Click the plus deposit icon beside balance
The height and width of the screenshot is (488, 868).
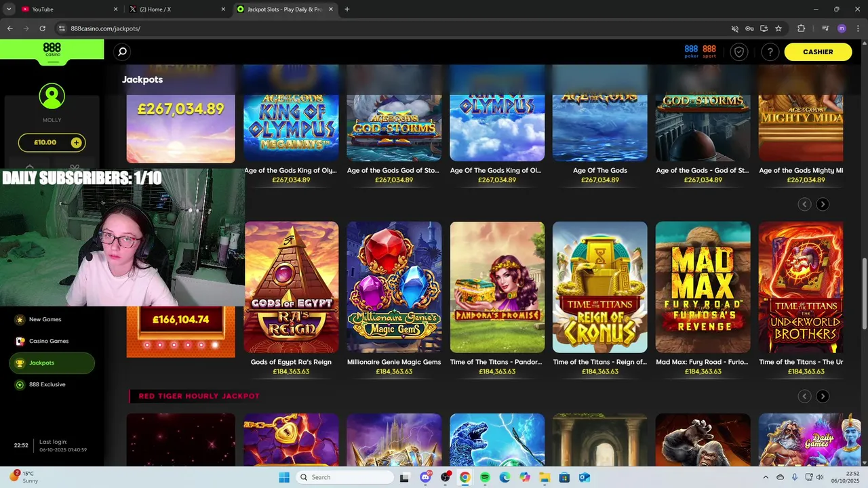[x=76, y=142]
